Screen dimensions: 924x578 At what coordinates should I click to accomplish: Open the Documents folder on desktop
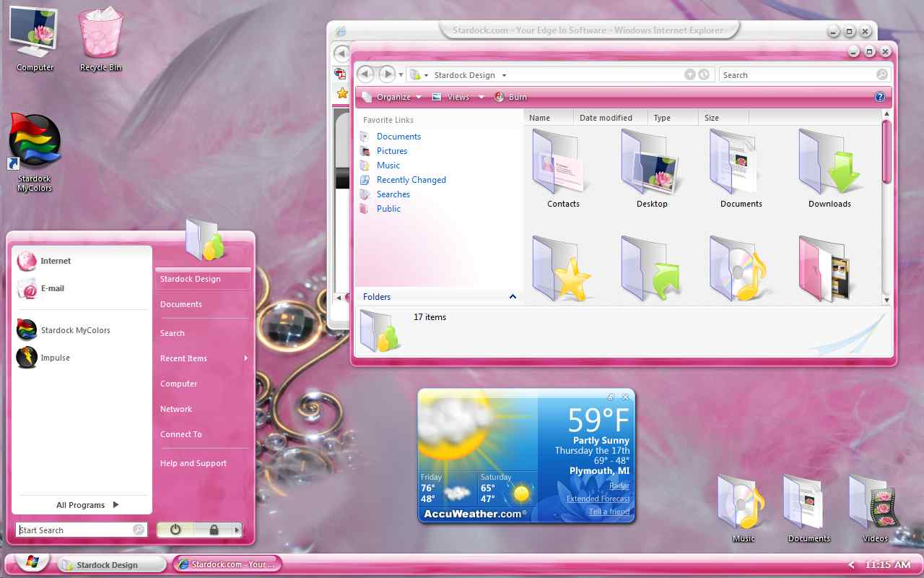(x=808, y=509)
